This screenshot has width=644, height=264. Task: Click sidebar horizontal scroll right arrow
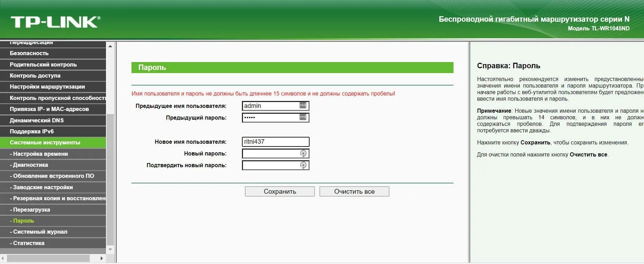101,258
